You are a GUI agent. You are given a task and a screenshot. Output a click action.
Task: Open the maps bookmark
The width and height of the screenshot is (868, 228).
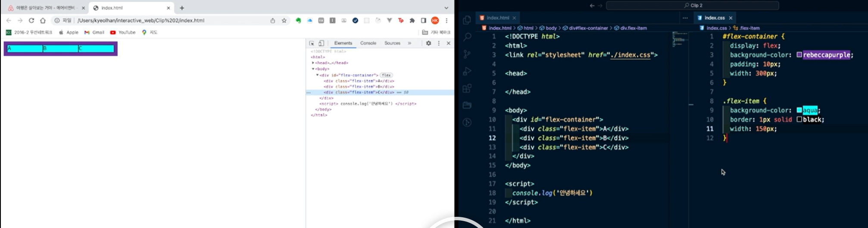coord(150,32)
